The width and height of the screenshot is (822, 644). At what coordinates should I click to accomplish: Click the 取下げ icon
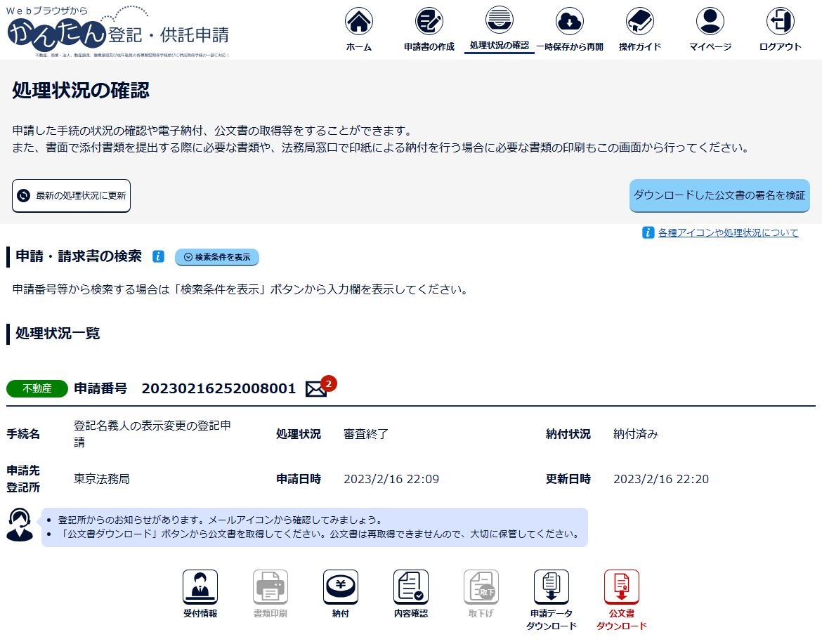tap(481, 587)
